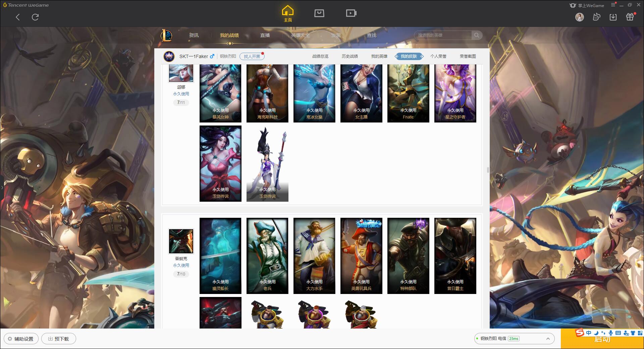Screen dimensions: 644x349
Task: Select the 迦娜 champion portrait
Action: [x=181, y=73]
